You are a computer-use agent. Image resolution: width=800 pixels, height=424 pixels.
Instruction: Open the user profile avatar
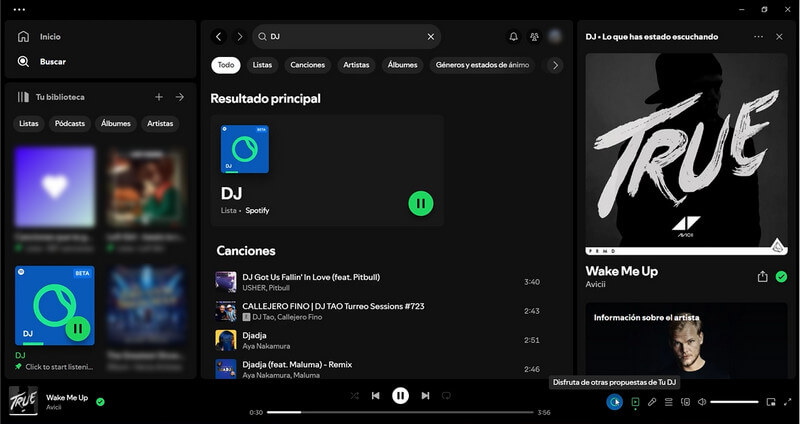point(555,36)
